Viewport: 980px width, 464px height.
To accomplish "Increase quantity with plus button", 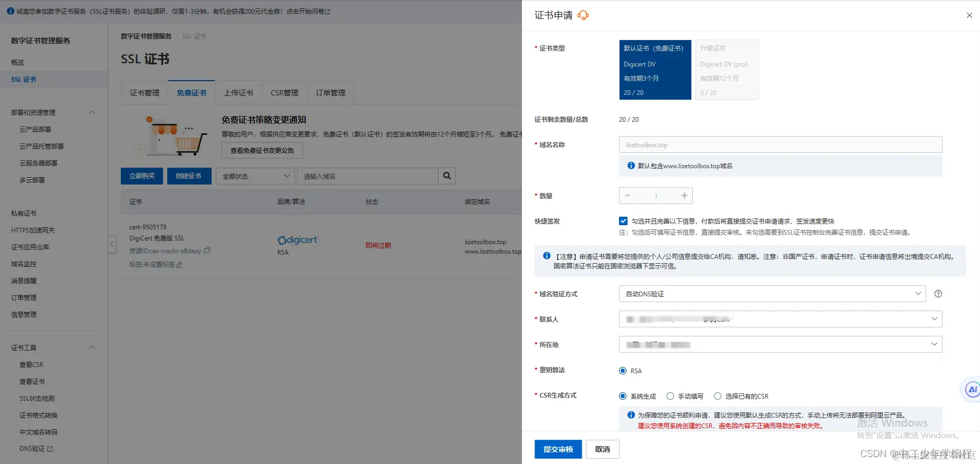I will (684, 196).
